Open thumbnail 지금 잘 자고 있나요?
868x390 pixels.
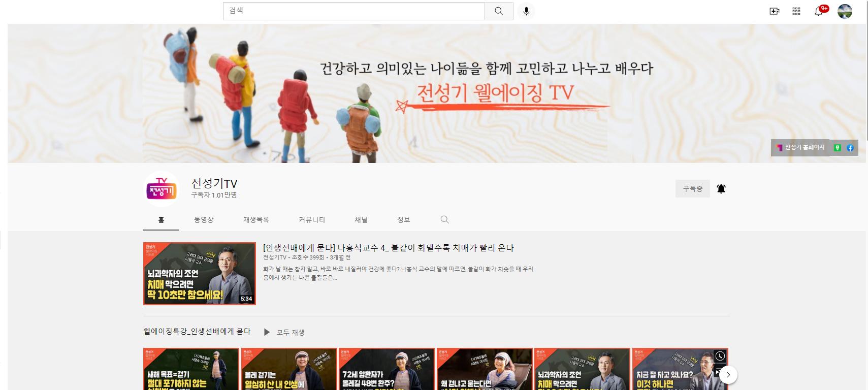[680, 369]
